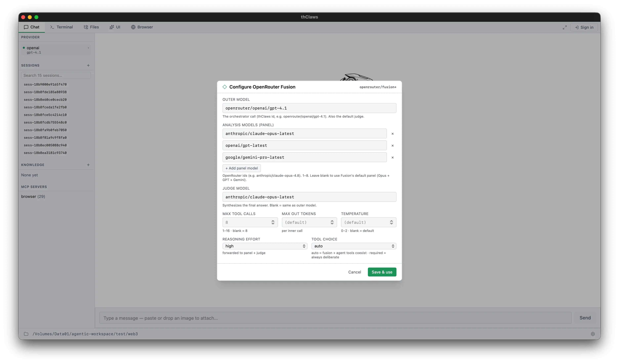619x364 pixels.
Task: Open session sess-18b8fce5c4214c10
Action: 45,115
